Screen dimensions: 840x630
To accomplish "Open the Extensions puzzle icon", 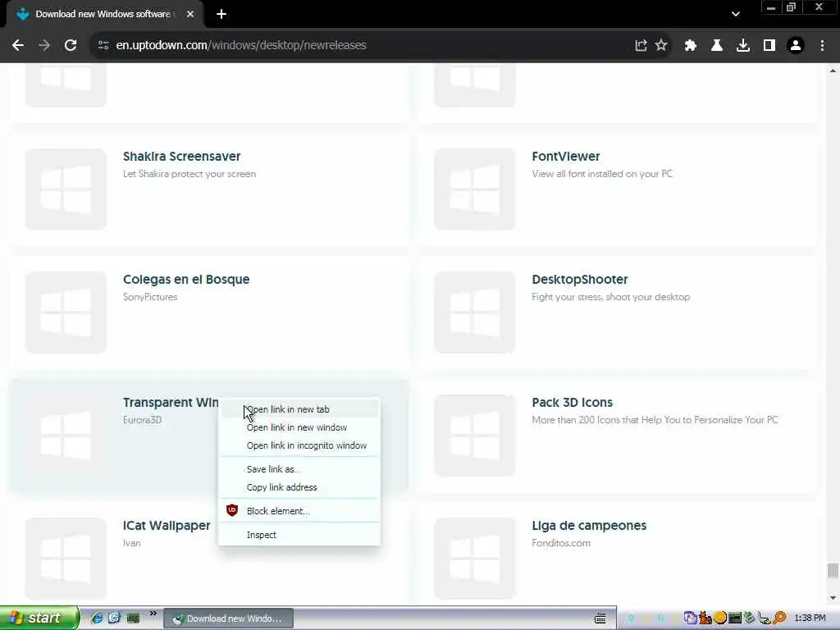I will (x=691, y=46).
